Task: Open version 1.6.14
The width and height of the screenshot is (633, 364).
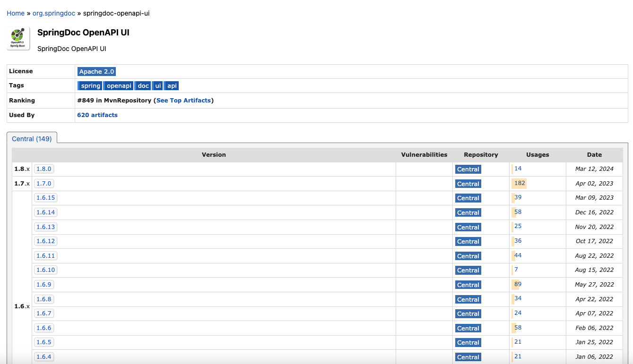Action: tap(46, 212)
